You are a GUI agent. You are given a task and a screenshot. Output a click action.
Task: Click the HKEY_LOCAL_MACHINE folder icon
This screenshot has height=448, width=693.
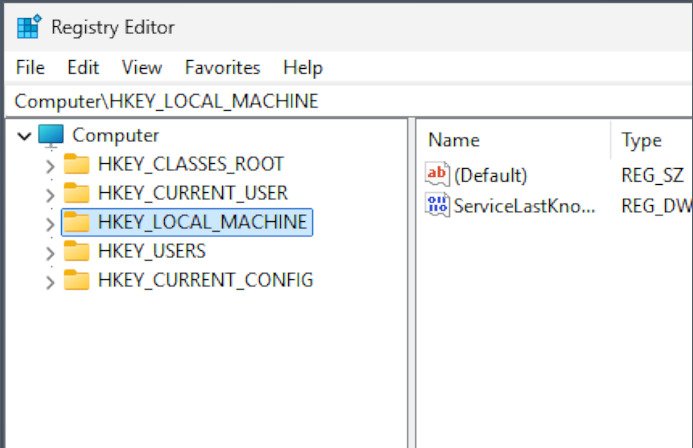(x=76, y=222)
